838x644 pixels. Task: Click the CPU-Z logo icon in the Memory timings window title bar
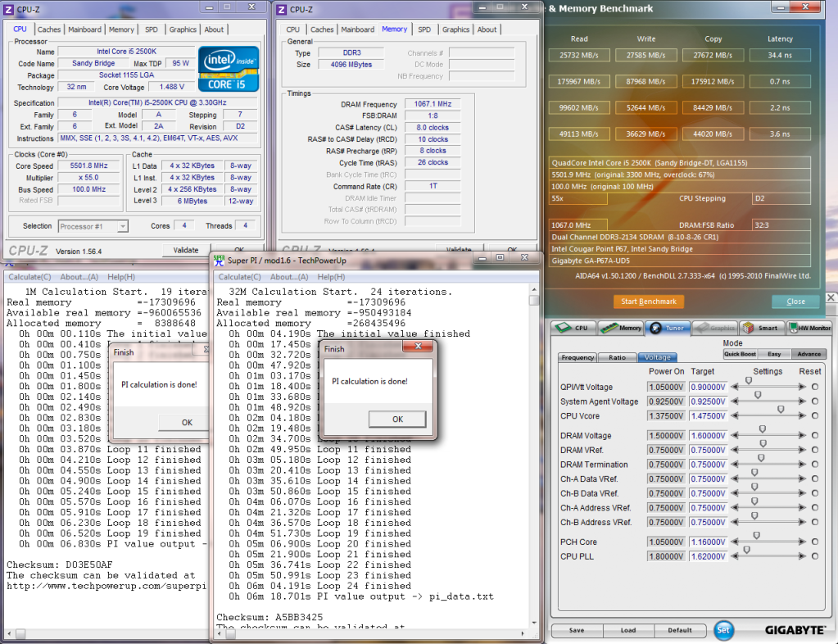click(282, 10)
